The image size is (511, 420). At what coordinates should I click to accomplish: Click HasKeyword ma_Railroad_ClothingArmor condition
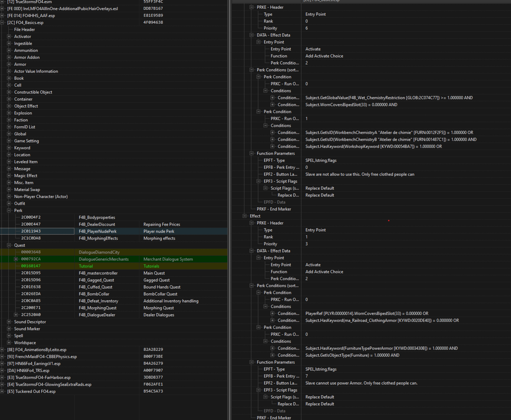[382, 320]
